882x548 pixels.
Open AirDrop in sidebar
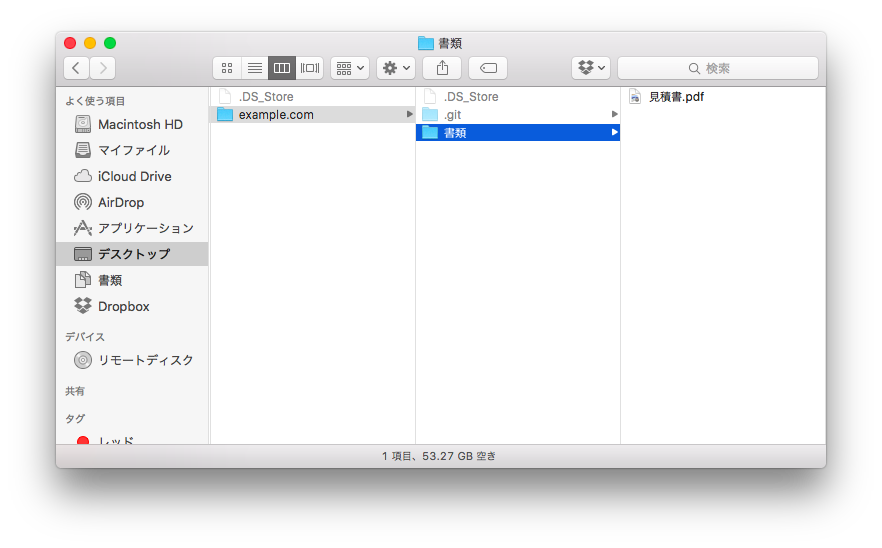coord(133,202)
